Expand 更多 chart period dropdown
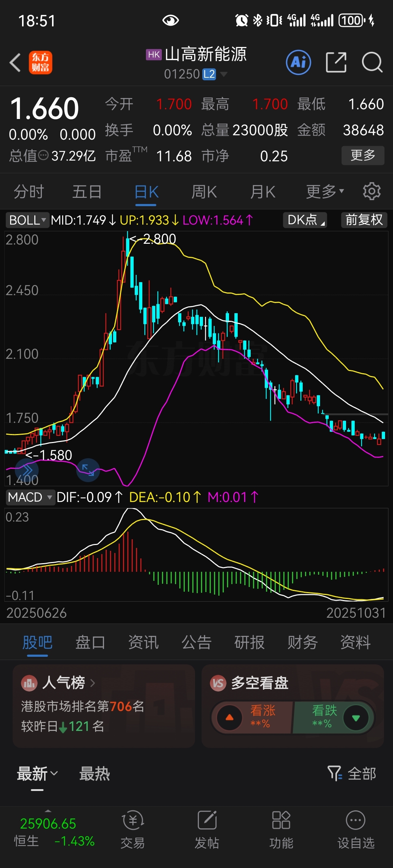The height and width of the screenshot is (868, 393). coord(325,191)
